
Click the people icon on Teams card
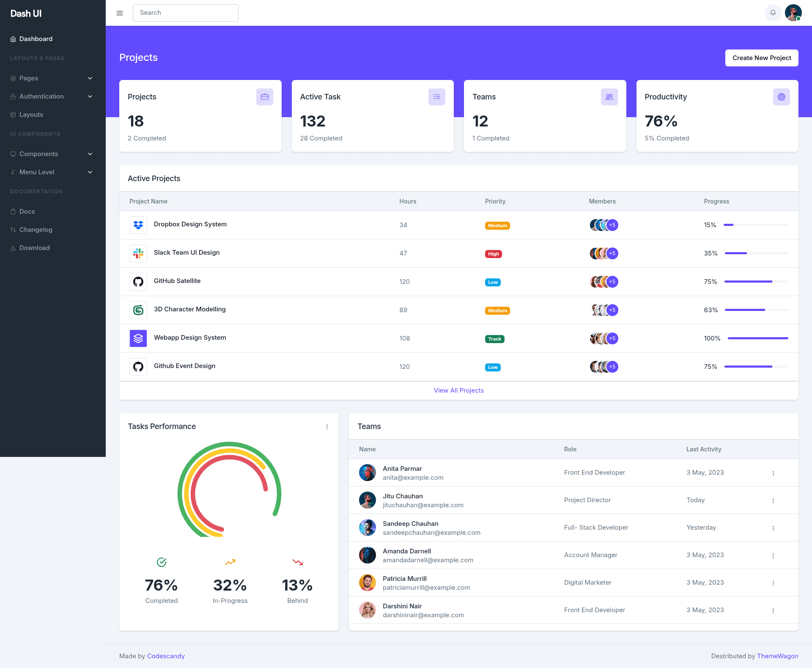[609, 97]
